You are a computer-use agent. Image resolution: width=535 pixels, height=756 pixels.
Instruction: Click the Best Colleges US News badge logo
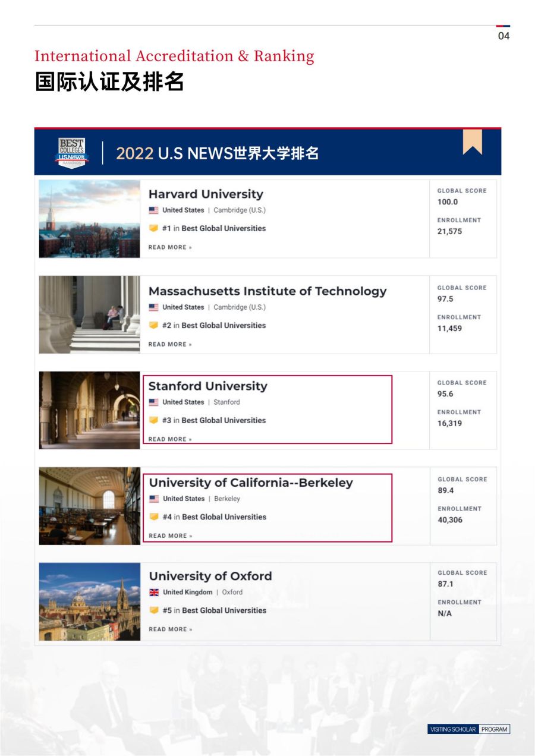[x=71, y=153]
